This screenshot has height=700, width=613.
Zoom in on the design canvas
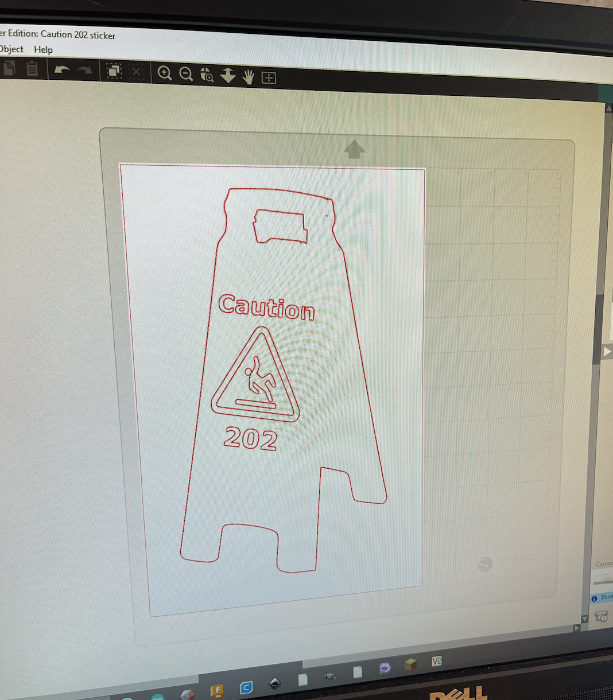point(165,73)
